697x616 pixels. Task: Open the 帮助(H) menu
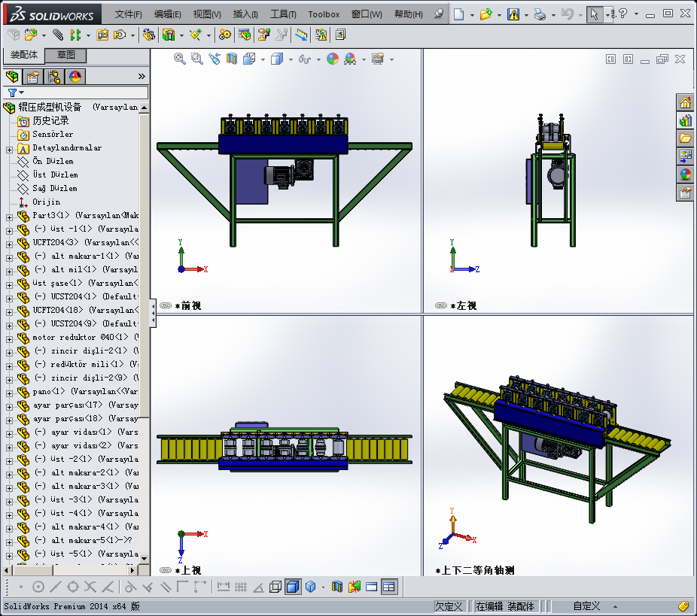click(409, 14)
